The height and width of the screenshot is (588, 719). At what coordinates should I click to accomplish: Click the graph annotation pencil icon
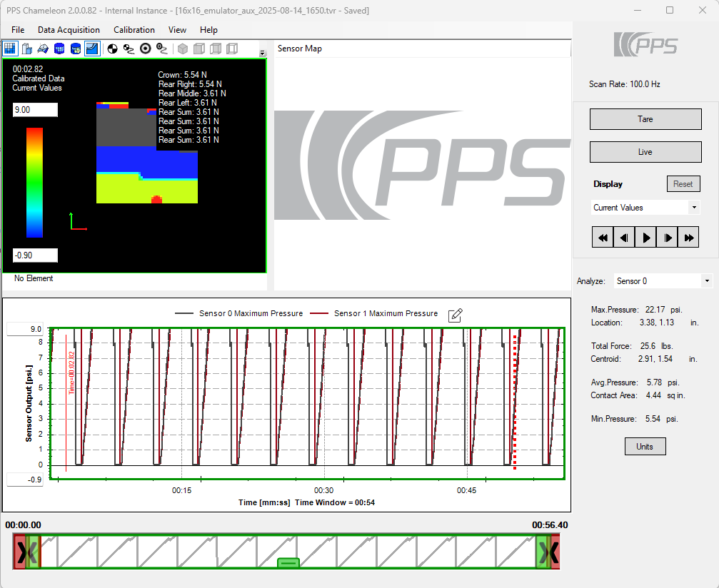[455, 315]
